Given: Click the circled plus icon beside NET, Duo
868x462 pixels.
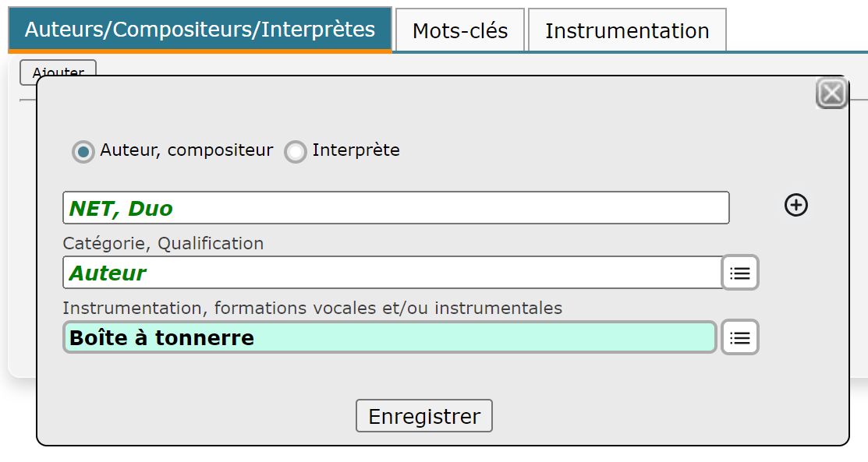Looking at the screenshot, I should click(796, 205).
